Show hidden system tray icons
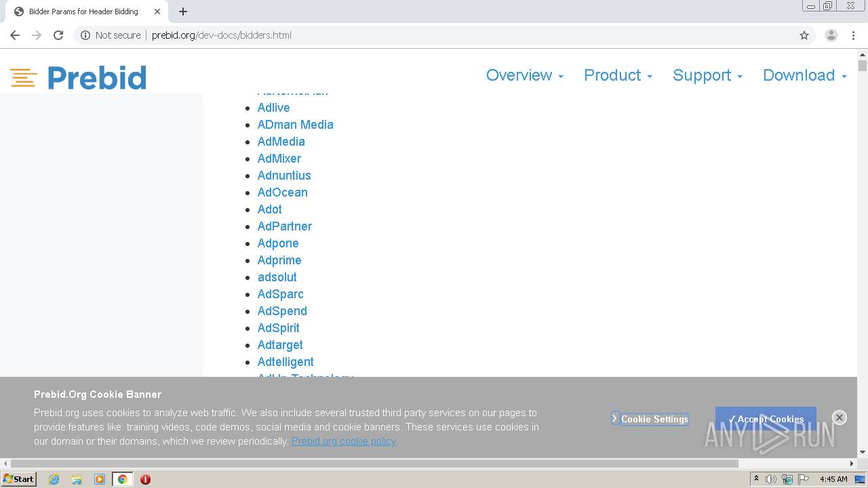The height and width of the screenshot is (488, 868). tap(757, 479)
